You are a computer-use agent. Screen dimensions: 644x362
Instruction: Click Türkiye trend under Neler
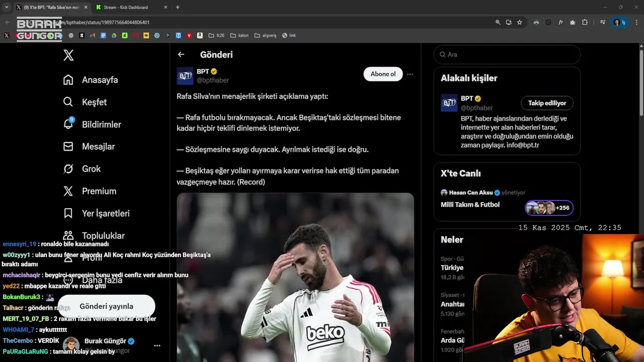tap(452, 267)
